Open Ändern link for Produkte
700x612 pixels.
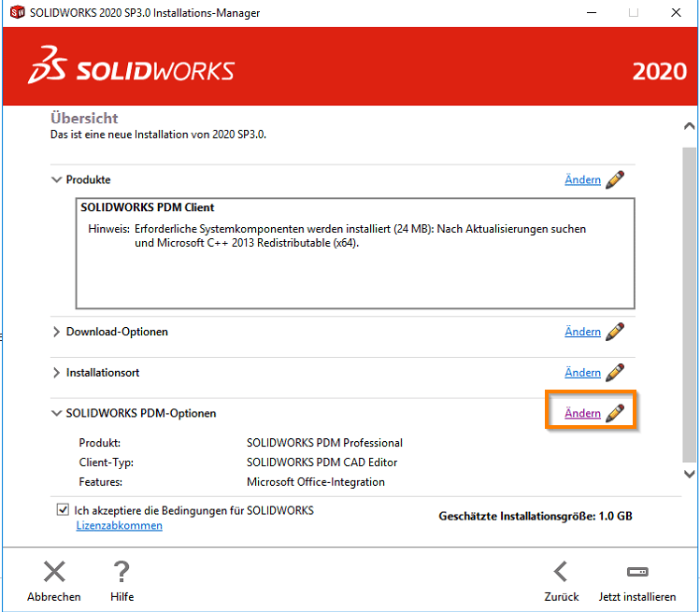[x=582, y=180]
